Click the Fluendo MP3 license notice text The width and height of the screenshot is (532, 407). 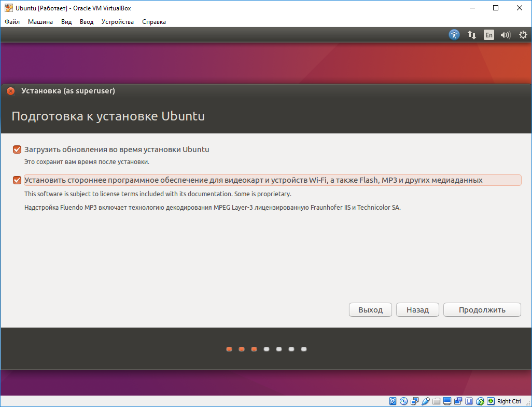point(213,208)
